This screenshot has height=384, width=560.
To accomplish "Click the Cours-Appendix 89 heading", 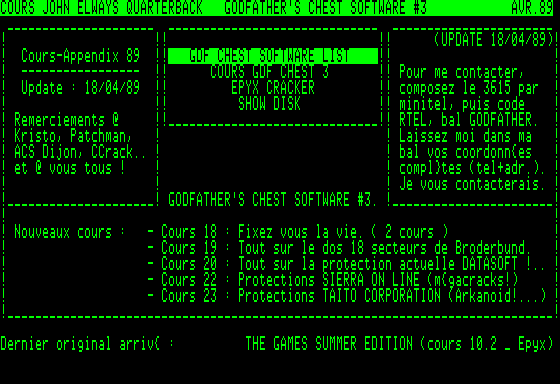I will pyautogui.click(x=80, y=56).
